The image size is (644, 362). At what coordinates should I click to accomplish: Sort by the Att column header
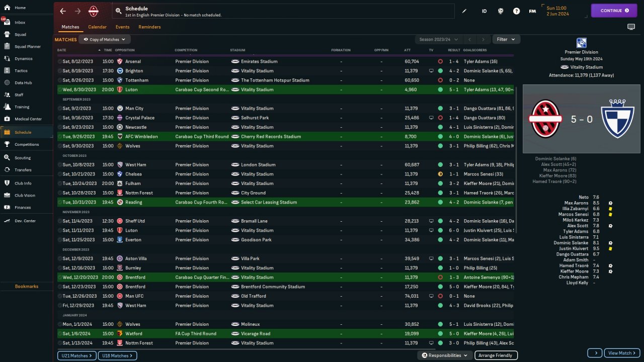click(x=407, y=50)
